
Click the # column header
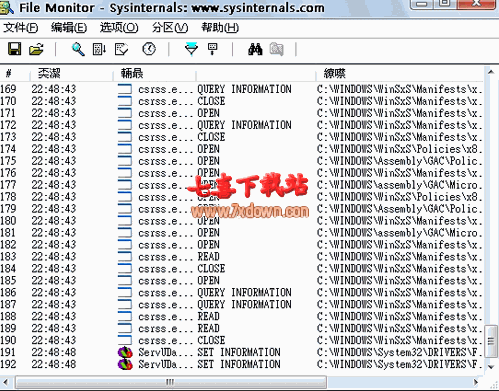(x=15, y=74)
